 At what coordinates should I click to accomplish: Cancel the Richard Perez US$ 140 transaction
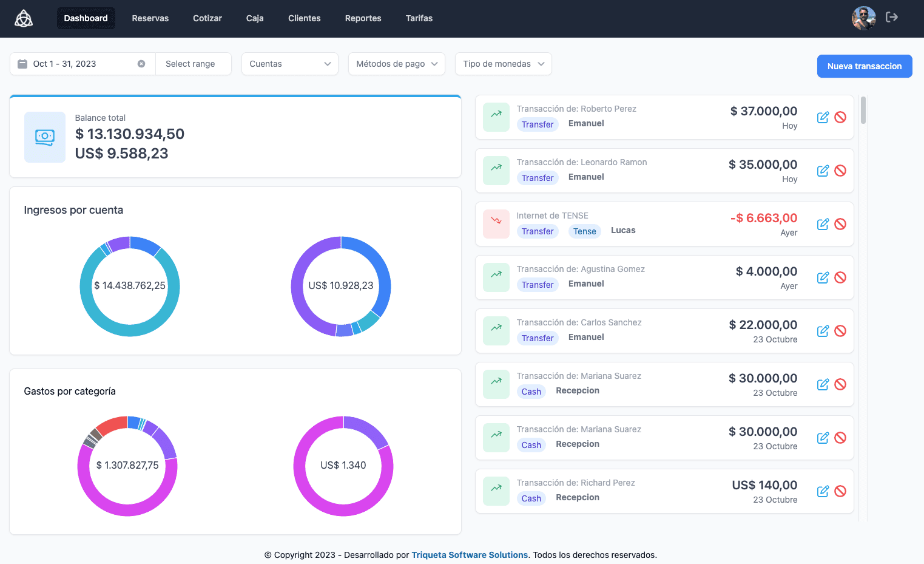click(x=840, y=491)
